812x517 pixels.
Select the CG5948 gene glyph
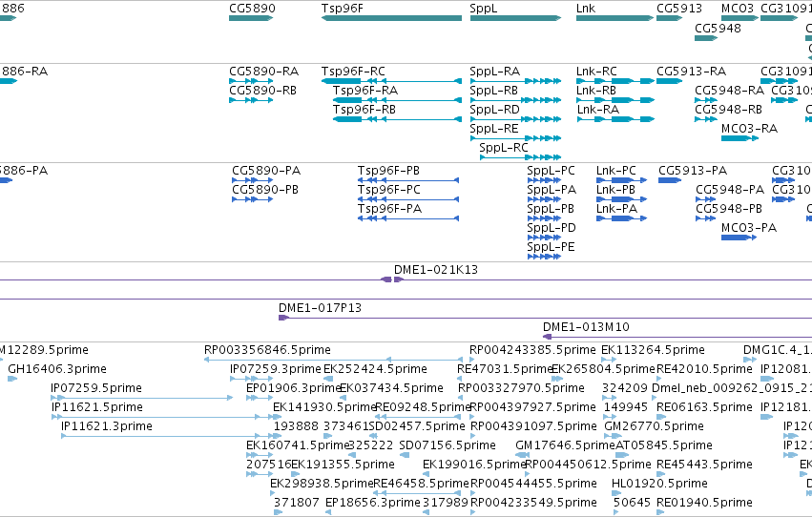[706, 38]
